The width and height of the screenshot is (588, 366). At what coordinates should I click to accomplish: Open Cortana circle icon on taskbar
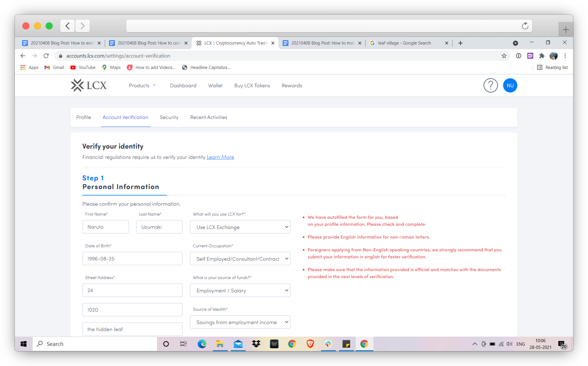[x=166, y=344]
